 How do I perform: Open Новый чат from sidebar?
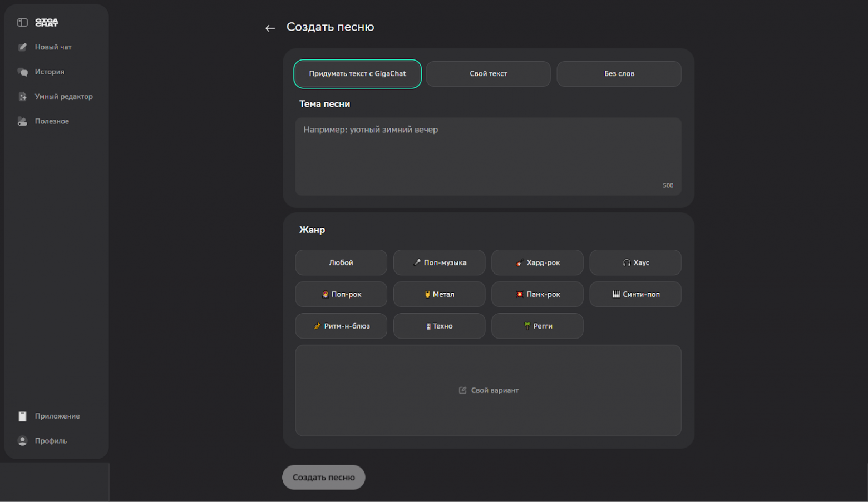53,47
